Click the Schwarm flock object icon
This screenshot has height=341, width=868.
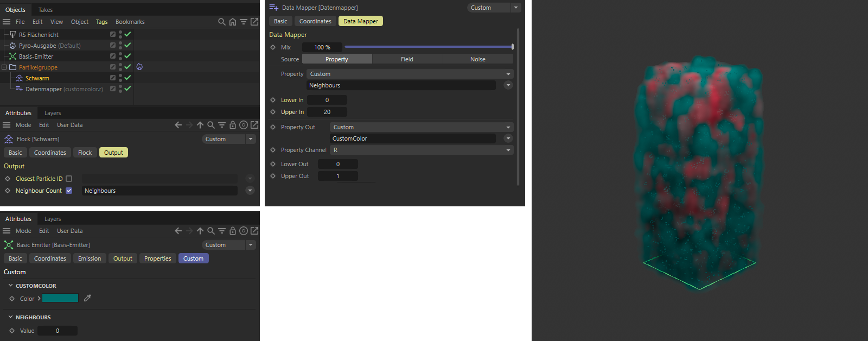tap(19, 78)
